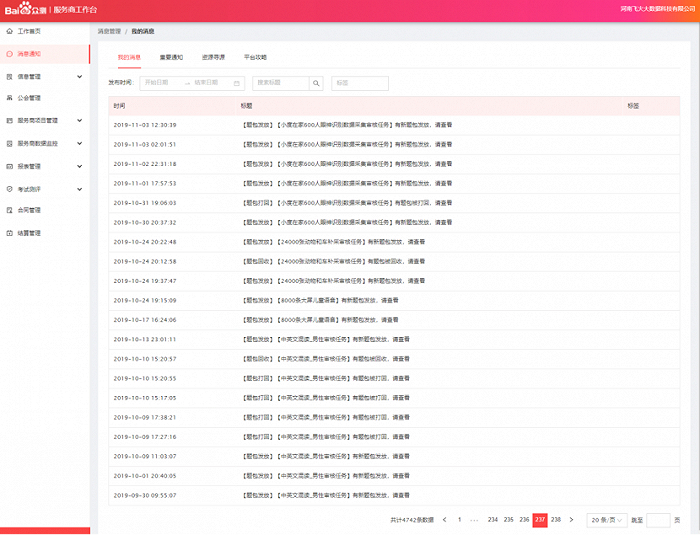The image size is (700, 535).
Task: Click the 结算管理 sidebar icon
Action: tap(9, 233)
